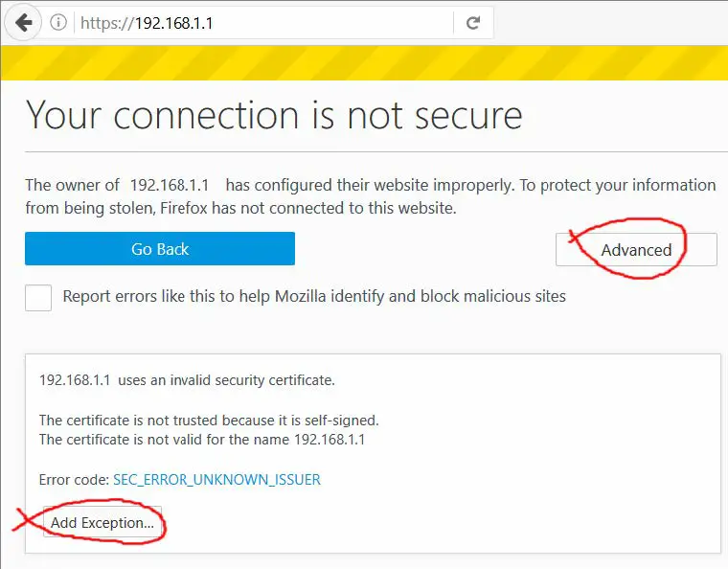Open the SEC_ERROR_UNKNOWN_ISSUER error code link
Image resolution: width=728 pixels, height=569 pixels.
click(216, 480)
